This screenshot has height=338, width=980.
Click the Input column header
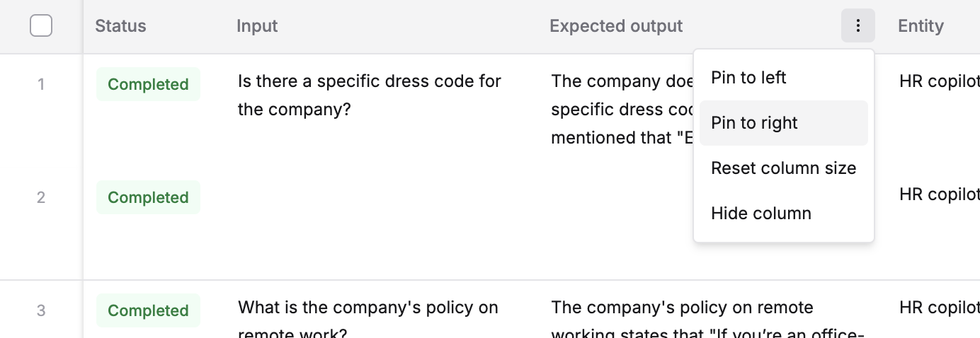(257, 26)
